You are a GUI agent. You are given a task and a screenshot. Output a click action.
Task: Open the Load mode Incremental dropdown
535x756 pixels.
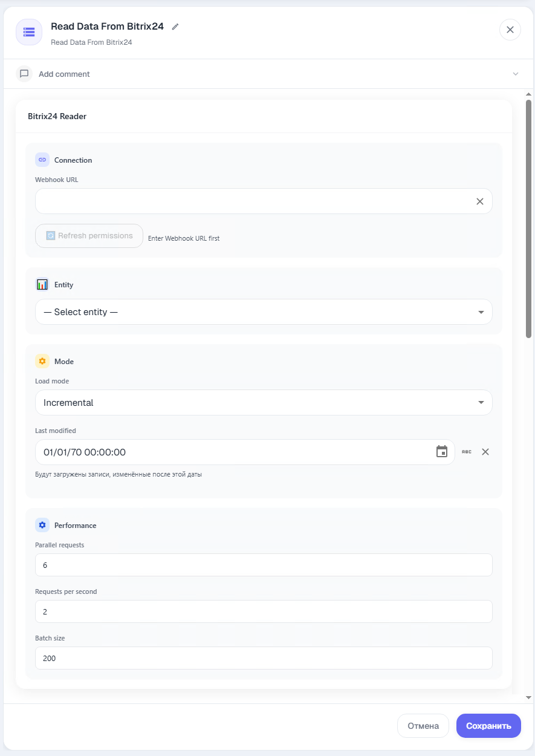click(x=264, y=403)
